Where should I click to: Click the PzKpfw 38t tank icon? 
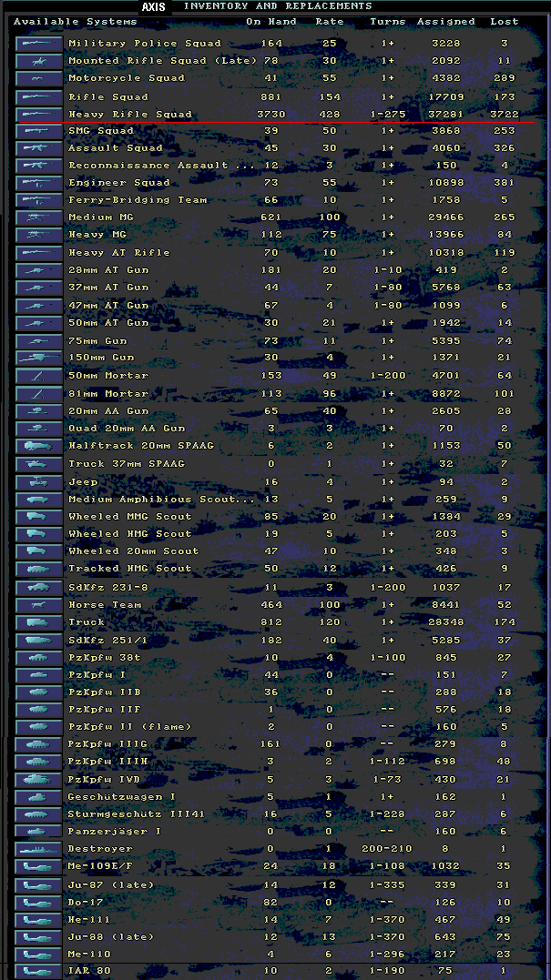[x=39, y=658]
